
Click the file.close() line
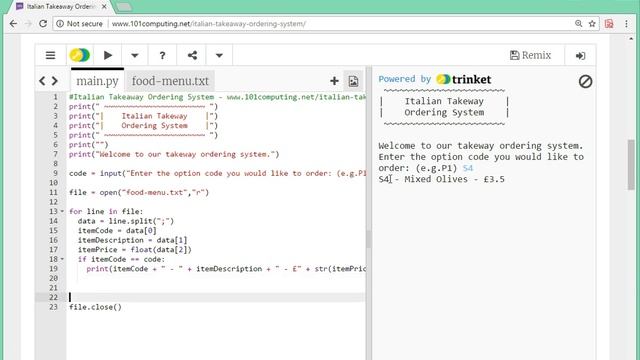pos(95,307)
